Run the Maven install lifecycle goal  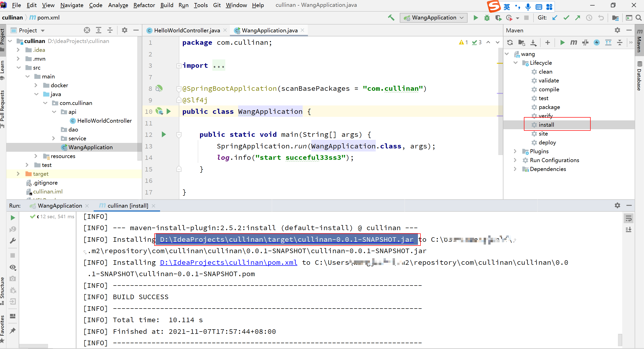coord(546,125)
